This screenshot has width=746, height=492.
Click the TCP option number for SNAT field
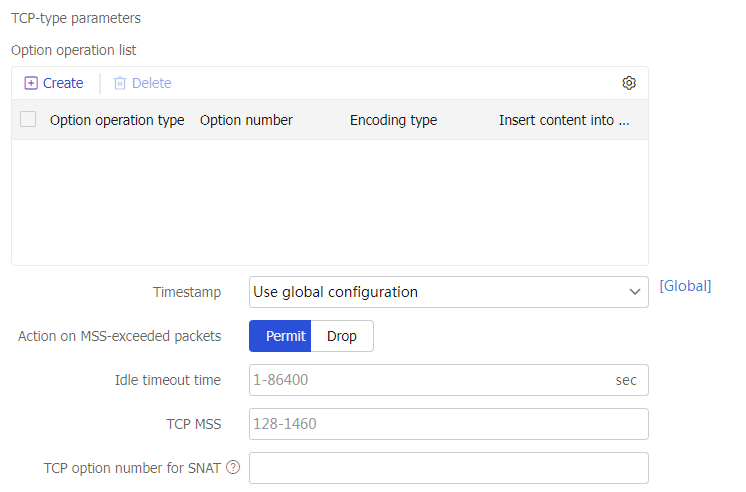[x=448, y=468]
